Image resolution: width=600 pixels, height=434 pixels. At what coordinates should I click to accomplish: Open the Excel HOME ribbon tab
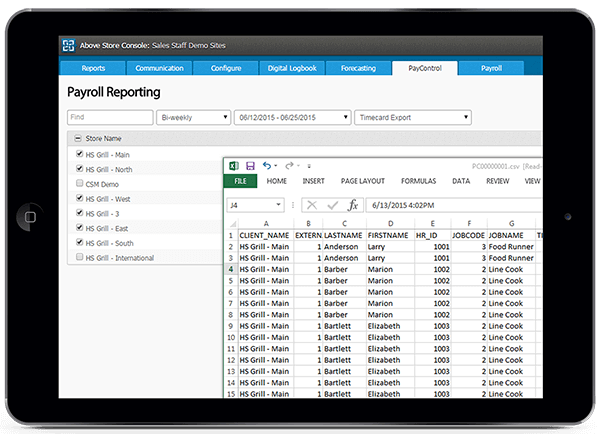coord(277,181)
